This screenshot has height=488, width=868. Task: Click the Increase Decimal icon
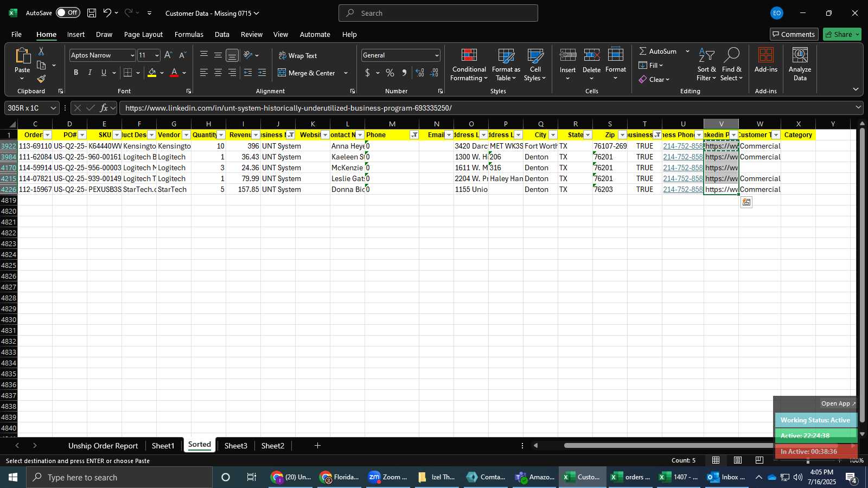[420, 73]
